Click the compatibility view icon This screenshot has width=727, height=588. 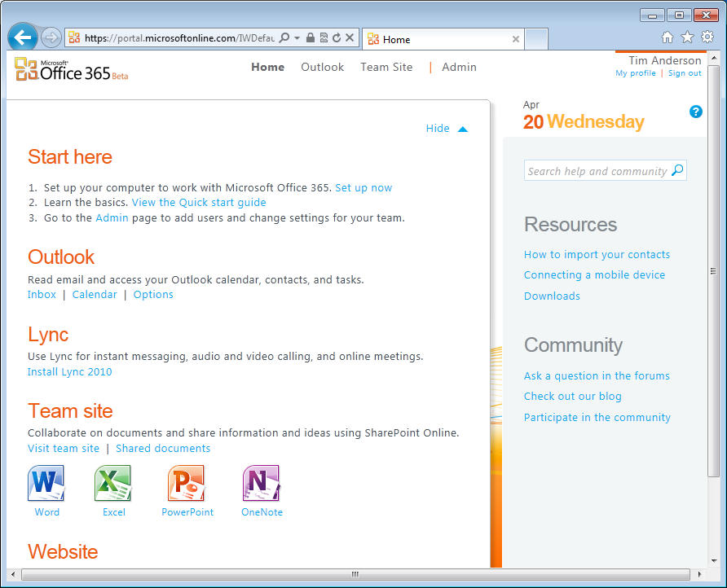click(324, 37)
